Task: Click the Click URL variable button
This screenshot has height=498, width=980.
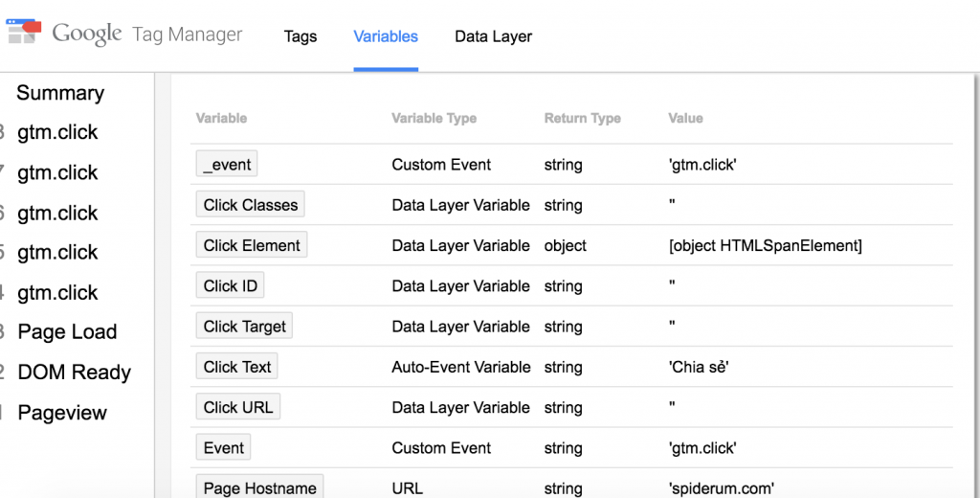Action: [237, 407]
